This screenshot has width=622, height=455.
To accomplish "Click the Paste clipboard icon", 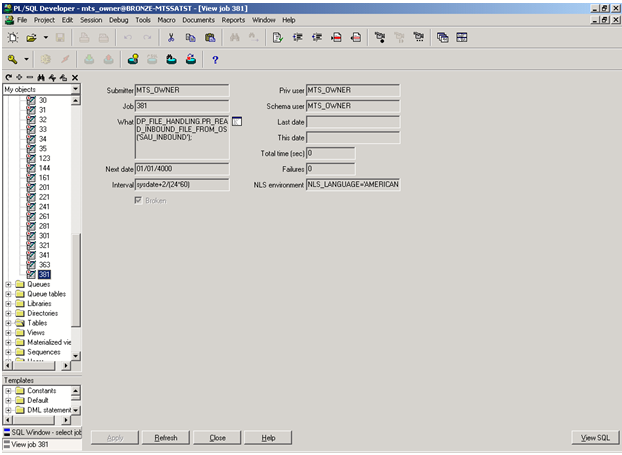I will coord(210,38).
